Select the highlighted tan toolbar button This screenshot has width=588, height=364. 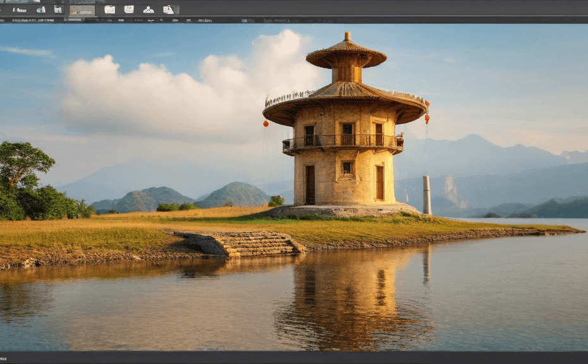click(x=82, y=9)
